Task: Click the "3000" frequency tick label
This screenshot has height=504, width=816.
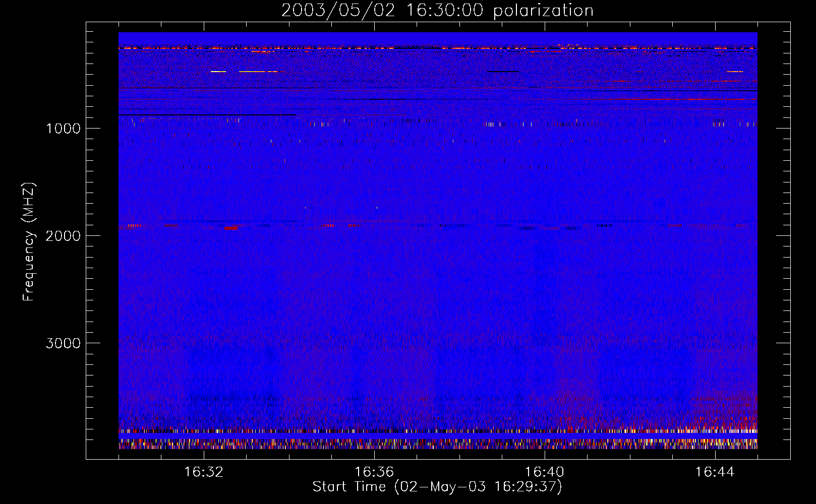Action: (63, 343)
